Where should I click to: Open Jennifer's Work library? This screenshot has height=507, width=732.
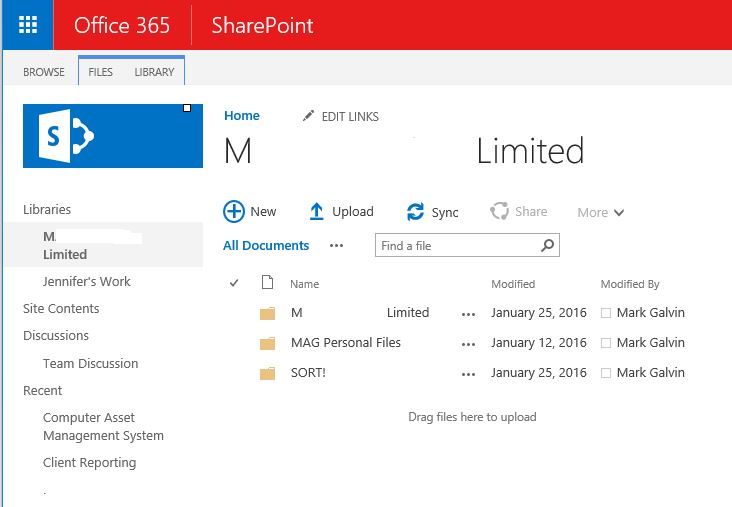(x=87, y=282)
